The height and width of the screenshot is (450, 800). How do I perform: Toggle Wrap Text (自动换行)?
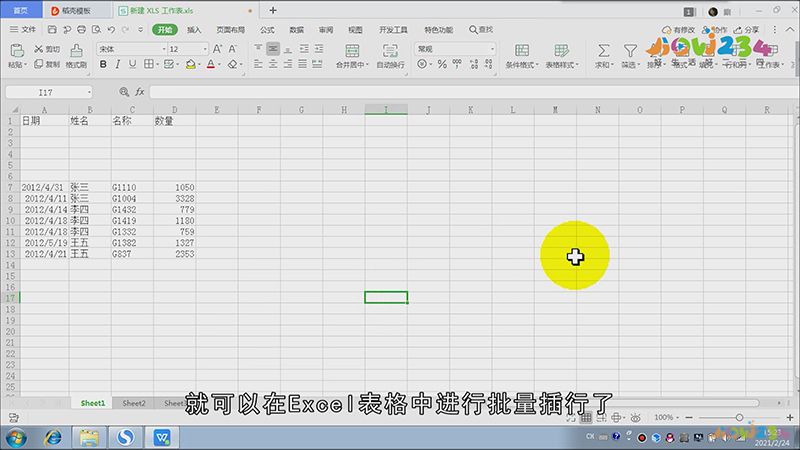point(390,56)
